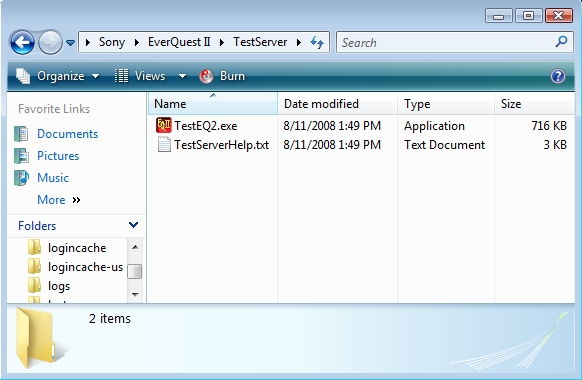
Task: Select the TestServerHelp.txt document icon
Action: pyautogui.click(x=164, y=144)
